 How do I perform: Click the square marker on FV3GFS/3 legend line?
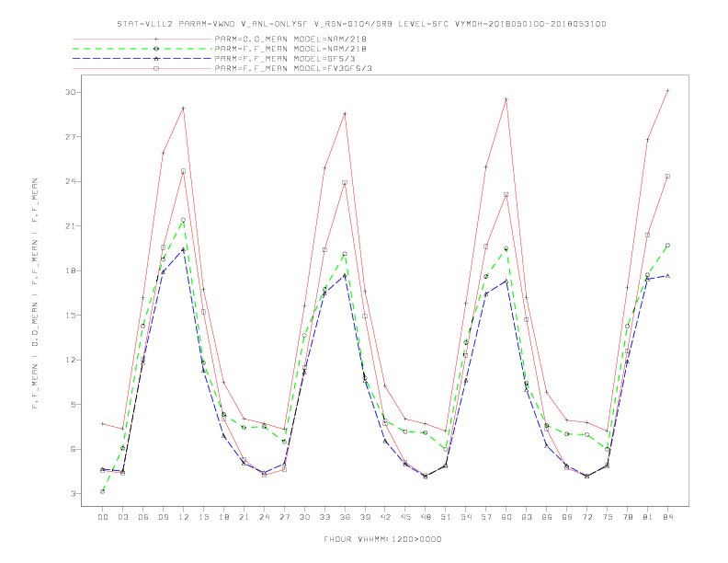tap(156, 68)
